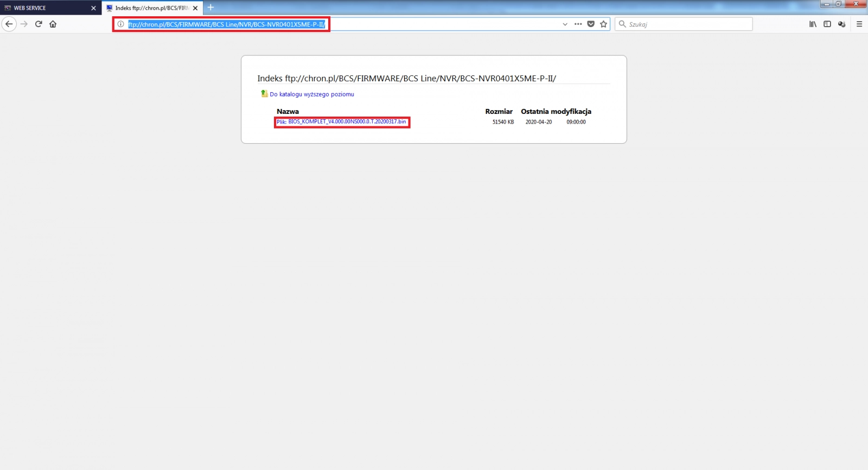Click the magnifier icon in search box
Viewport: 868px width, 470px height.
(x=622, y=24)
